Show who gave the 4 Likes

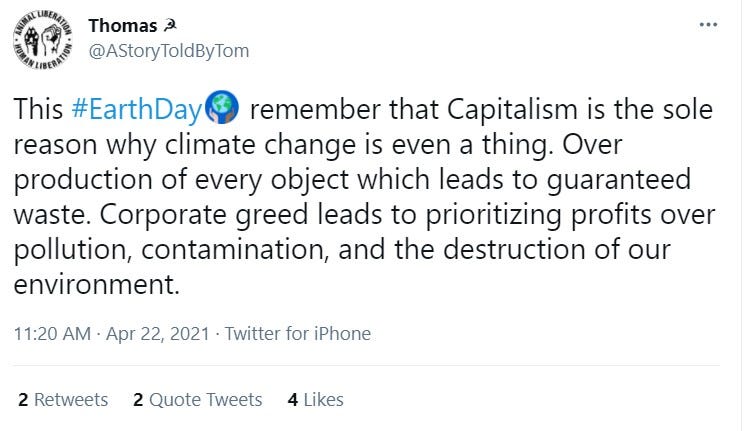[315, 400]
